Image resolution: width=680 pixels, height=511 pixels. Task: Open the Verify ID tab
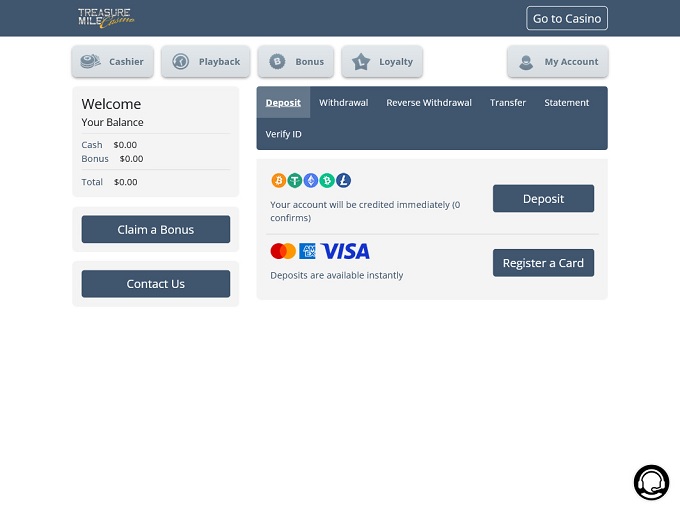pyautogui.click(x=283, y=134)
